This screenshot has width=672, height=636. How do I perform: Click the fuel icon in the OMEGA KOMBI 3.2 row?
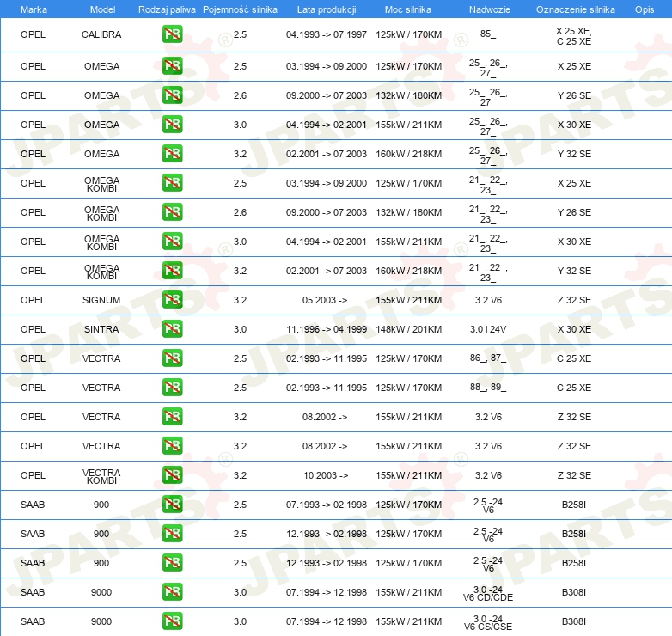[x=172, y=270]
